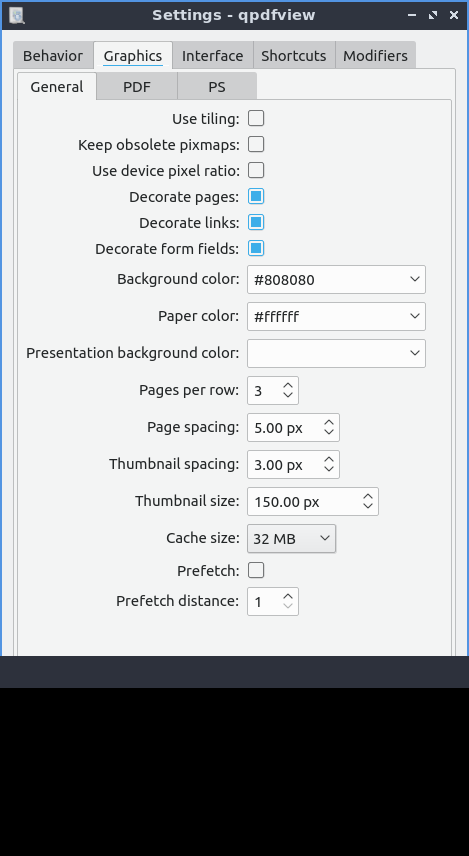
Task: Increase Pages per row with up arrow
Action: tap(288, 385)
